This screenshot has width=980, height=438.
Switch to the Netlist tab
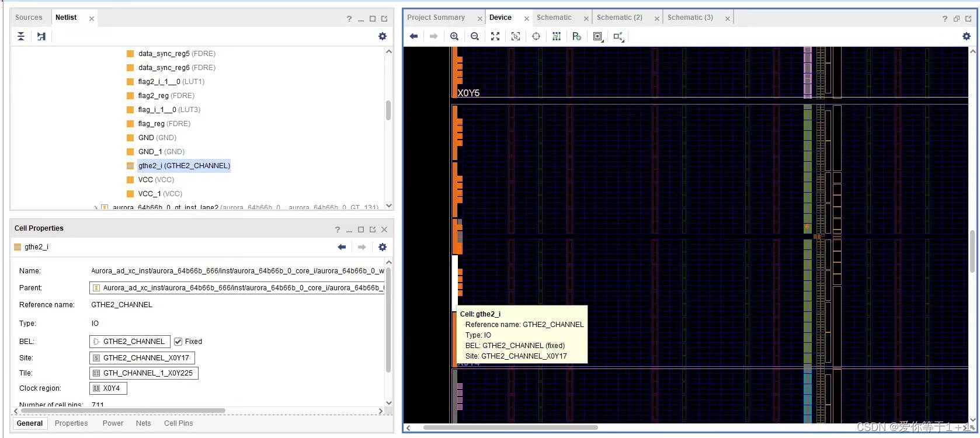click(x=66, y=18)
